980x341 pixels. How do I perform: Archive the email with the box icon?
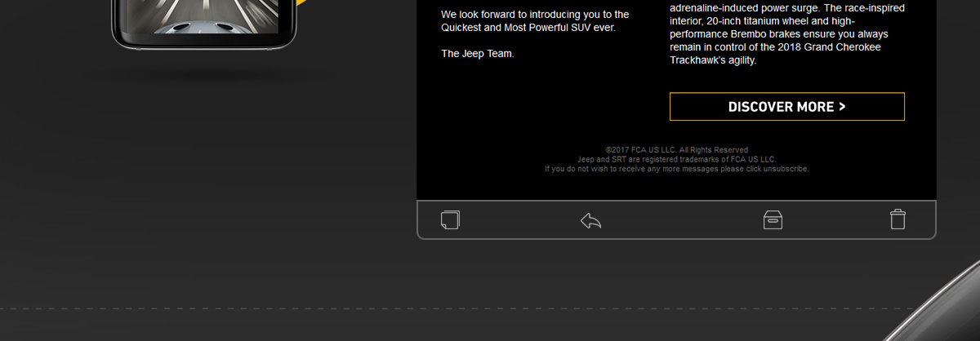(x=773, y=219)
